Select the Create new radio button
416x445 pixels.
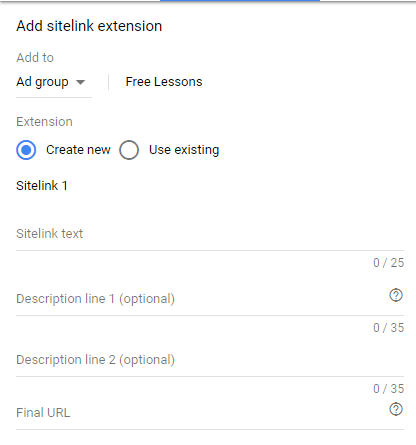tap(26, 150)
